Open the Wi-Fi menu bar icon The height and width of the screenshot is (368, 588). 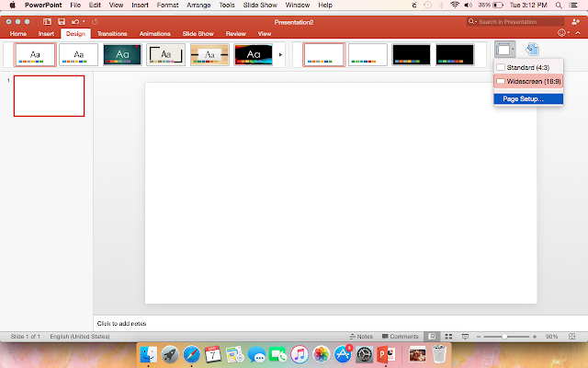click(455, 6)
